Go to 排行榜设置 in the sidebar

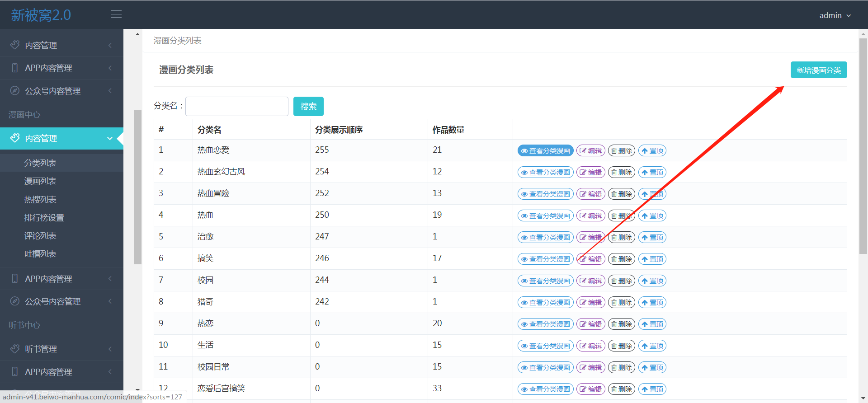[x=44, y=218]
